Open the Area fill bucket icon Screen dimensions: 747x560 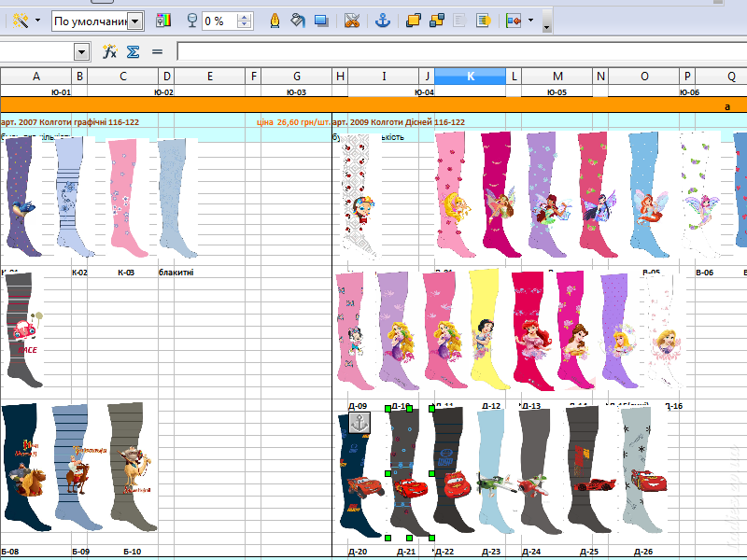pos(298,21)
